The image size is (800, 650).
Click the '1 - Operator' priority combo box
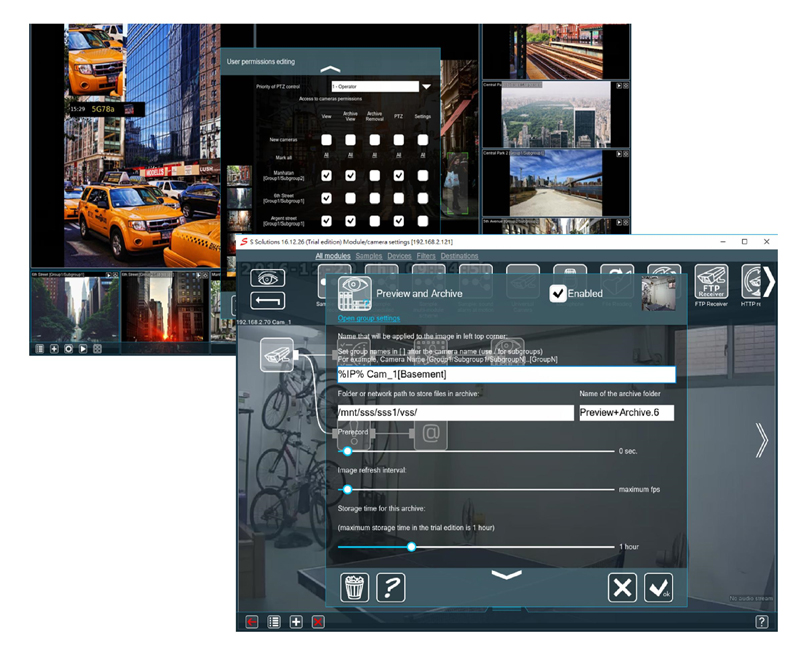pos(375,87)
